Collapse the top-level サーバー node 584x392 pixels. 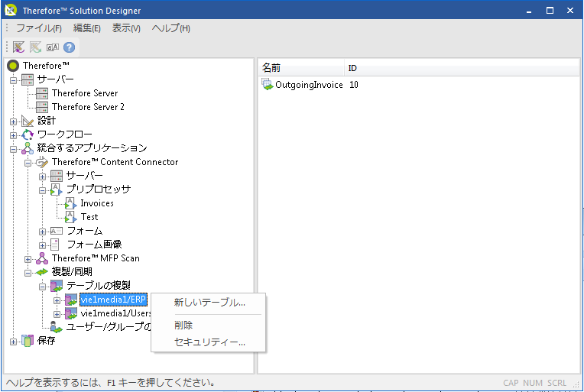click(x=14, y=80)
